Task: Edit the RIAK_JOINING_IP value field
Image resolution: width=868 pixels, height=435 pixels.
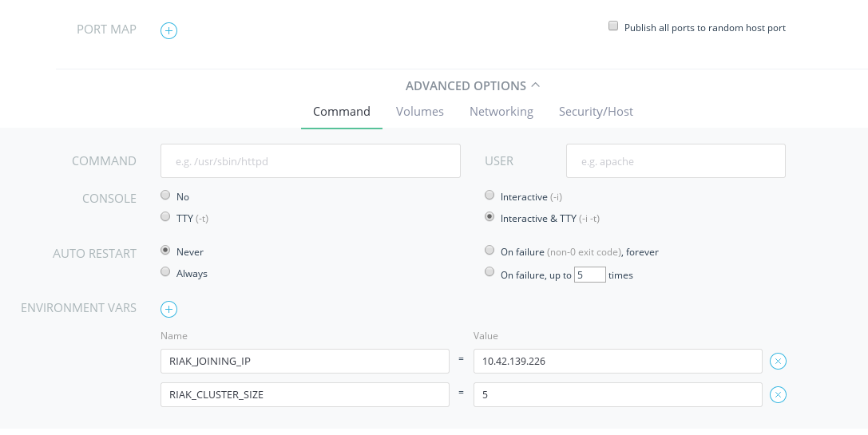Action: click(617, 362)
